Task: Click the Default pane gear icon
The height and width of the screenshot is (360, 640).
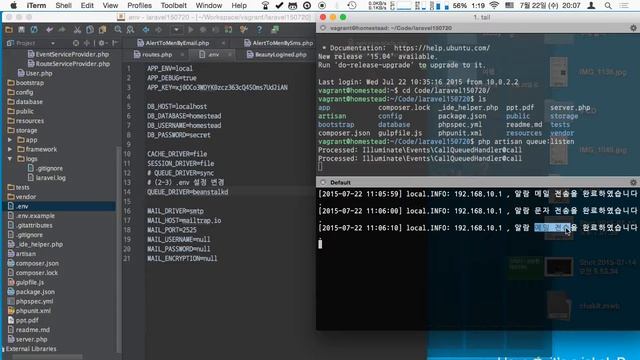Action: point(633,182)
